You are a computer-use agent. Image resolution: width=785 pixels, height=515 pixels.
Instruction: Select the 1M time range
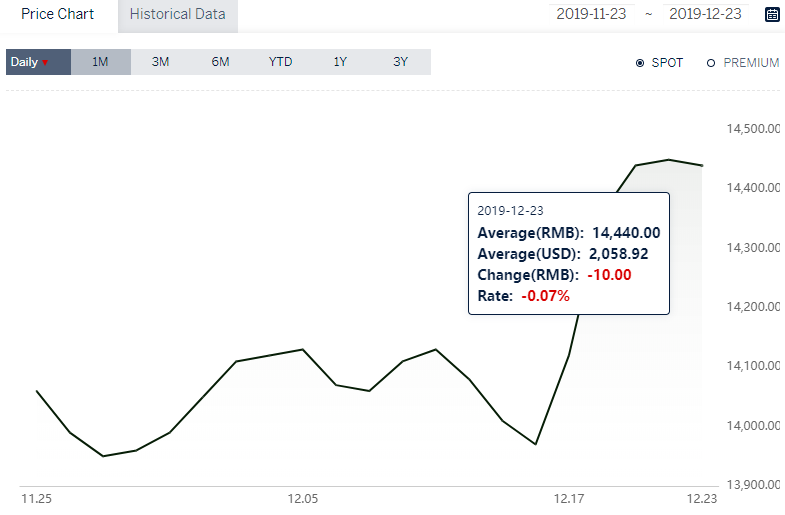(x=101, y=62)
